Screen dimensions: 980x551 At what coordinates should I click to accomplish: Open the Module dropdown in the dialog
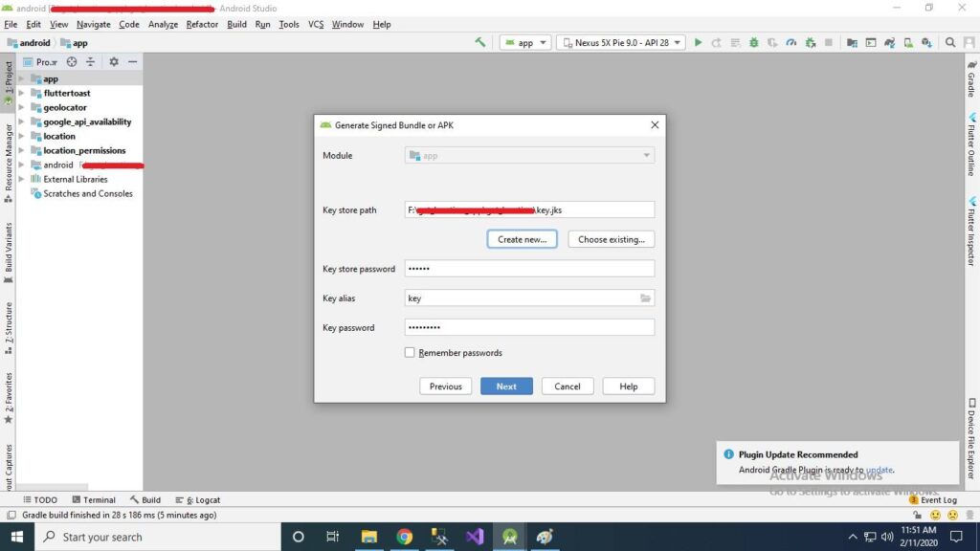645,155
